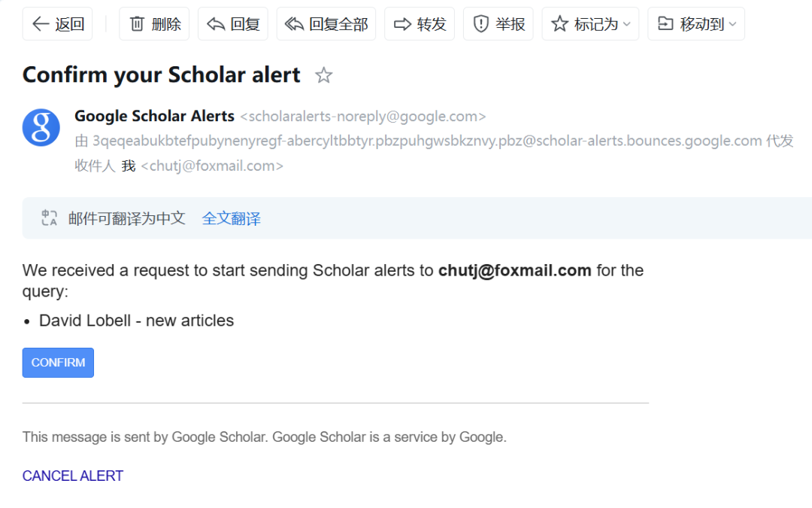The height and width of the screenshot is (508, 812).
Task: Click the back arrow icon
Action: click(x=41, y=24)
